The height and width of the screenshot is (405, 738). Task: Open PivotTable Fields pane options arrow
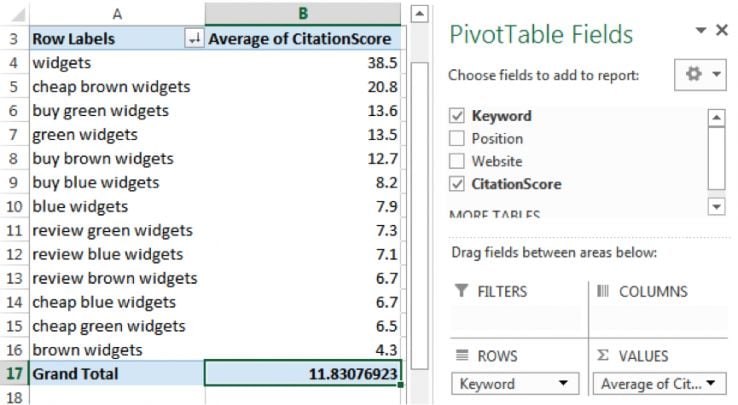point(701,31)
